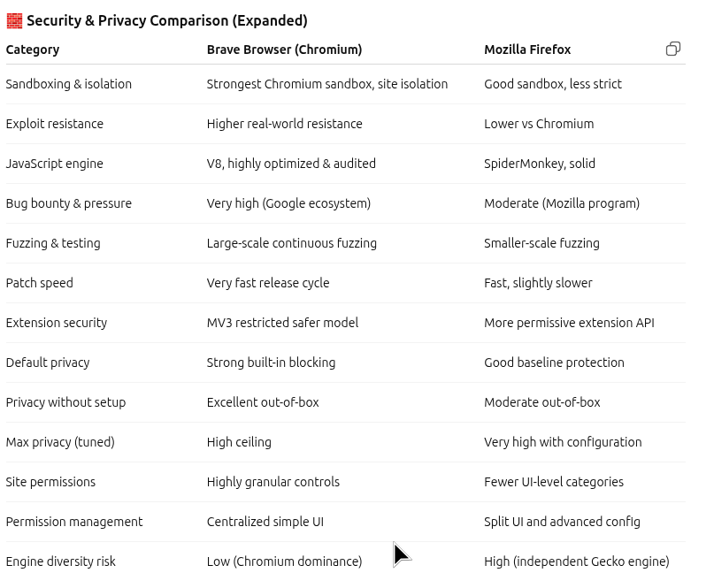The height and width of the screenshot is (588, 714).
Task: Select More permissive extension API cell
Action: (x=569, y=323)
